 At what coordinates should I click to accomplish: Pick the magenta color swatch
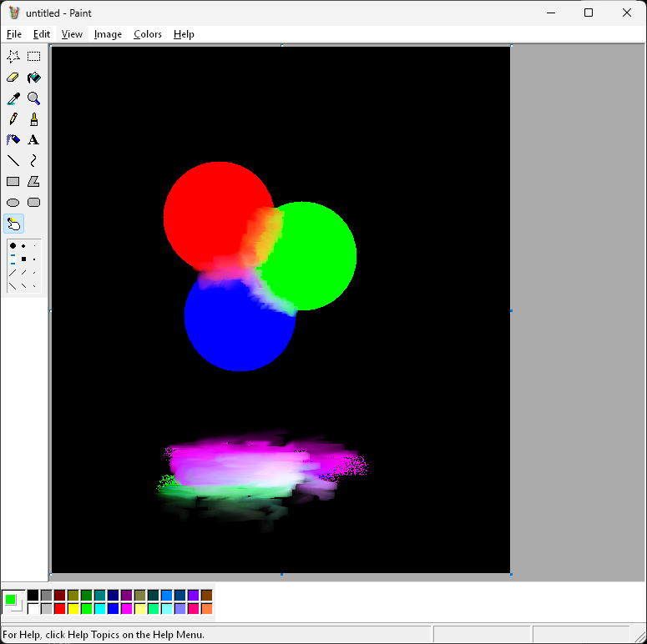127,608
